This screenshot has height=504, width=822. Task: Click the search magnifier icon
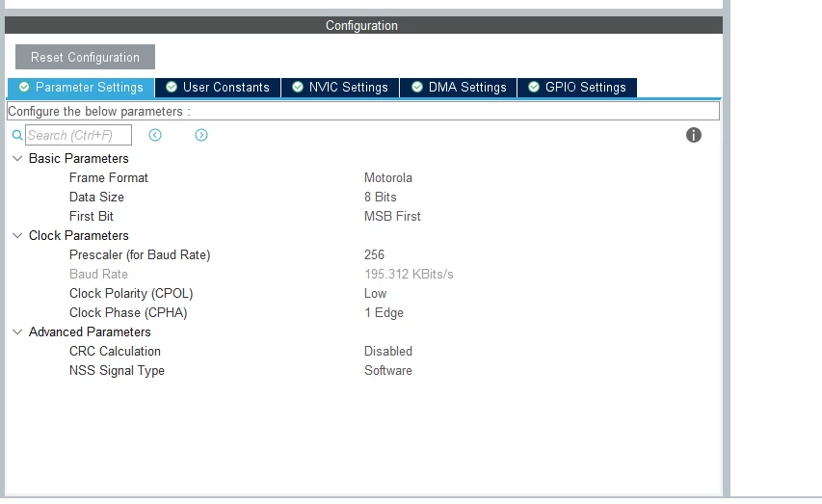tap(17, 135)
